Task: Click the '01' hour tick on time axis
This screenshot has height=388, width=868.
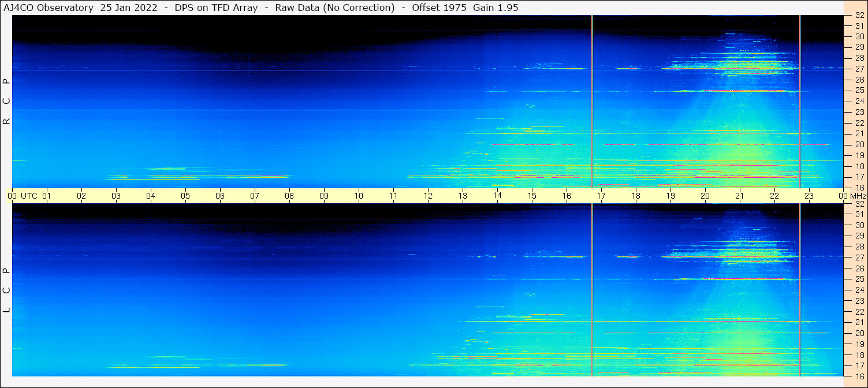Action: (47, 196)
